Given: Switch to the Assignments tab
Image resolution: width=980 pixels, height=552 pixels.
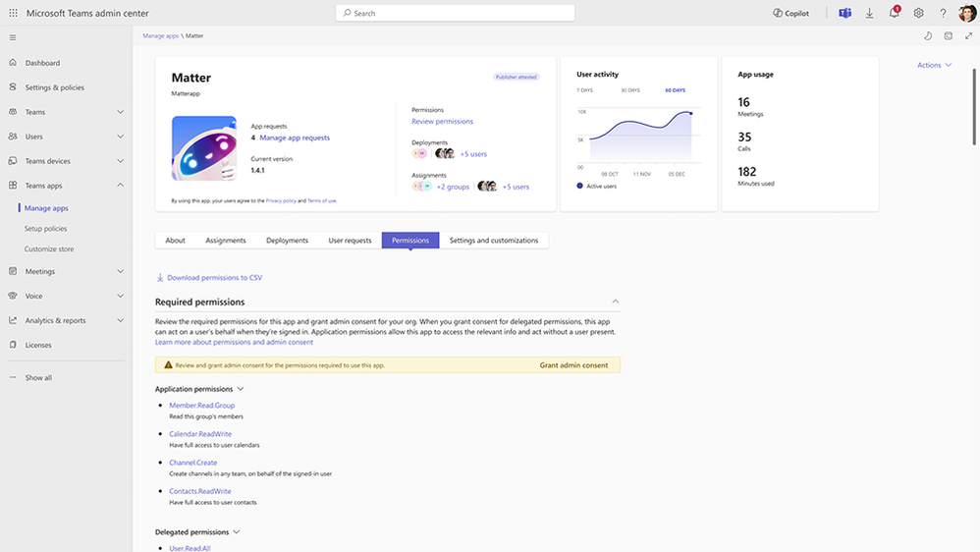Looking at the screenshot, I should point(226,240).
